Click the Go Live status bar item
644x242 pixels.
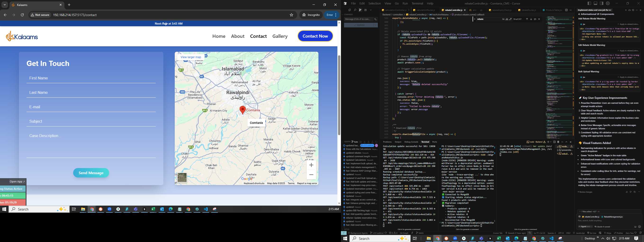click(592, 233)
